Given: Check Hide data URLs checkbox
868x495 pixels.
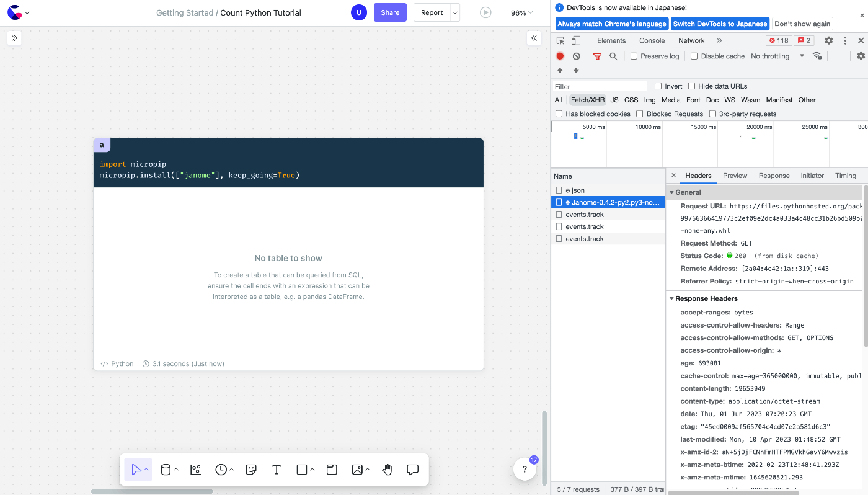Looking at the screenshot, I should click(x=691, y=86).
